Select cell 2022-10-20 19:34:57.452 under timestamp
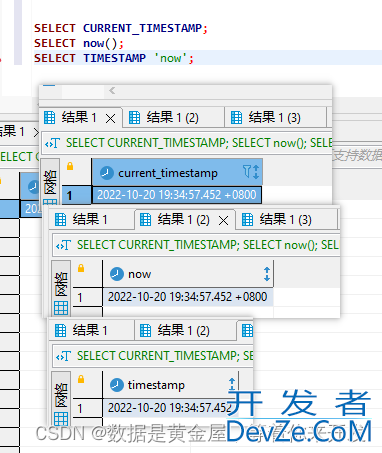This screenshot has height=453, width=382. tap(171, 408)
